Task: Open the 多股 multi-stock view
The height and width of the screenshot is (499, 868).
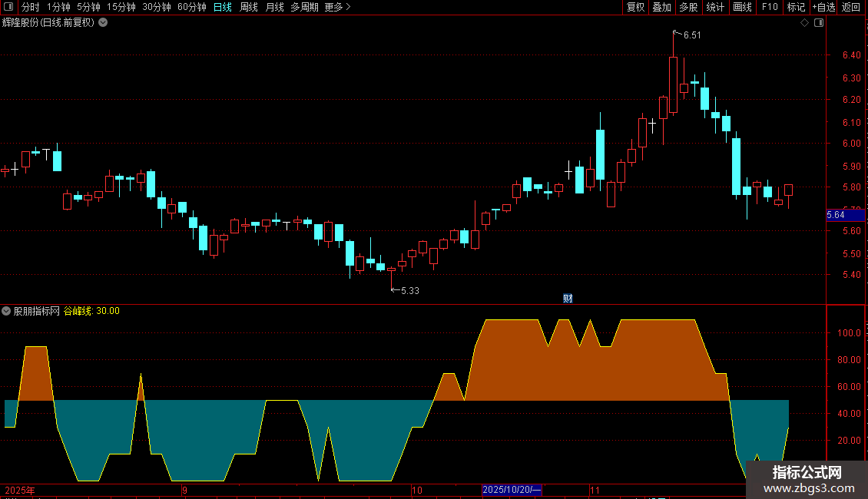Action: pos(689,7)
